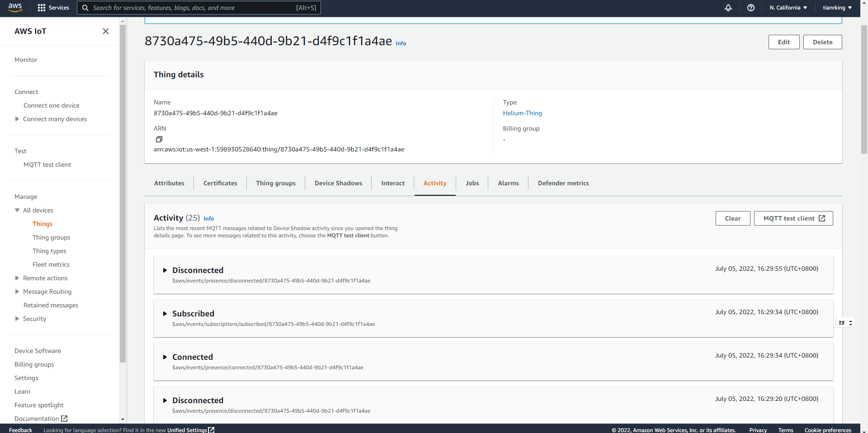Expand the 16:29:20 Disconnected event

click(165, 400)
